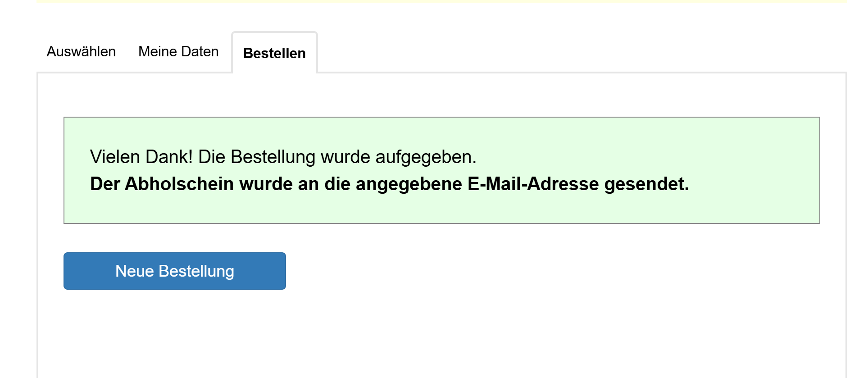Click the word 'Abholschein' in bold text
The width and height of the screenshot is (868, 378).
[x=179, y=184]
